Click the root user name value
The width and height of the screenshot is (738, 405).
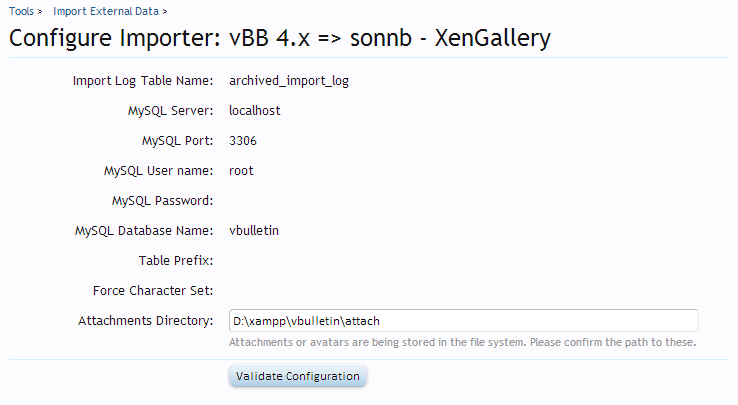click(x=241, y=171)
